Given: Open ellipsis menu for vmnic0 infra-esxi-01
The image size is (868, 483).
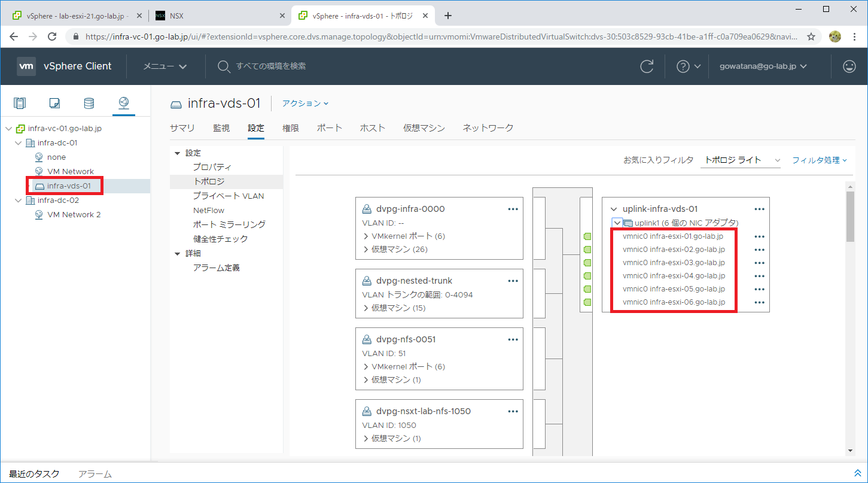Looking at the screenshot, I should [x=760, y=236].
